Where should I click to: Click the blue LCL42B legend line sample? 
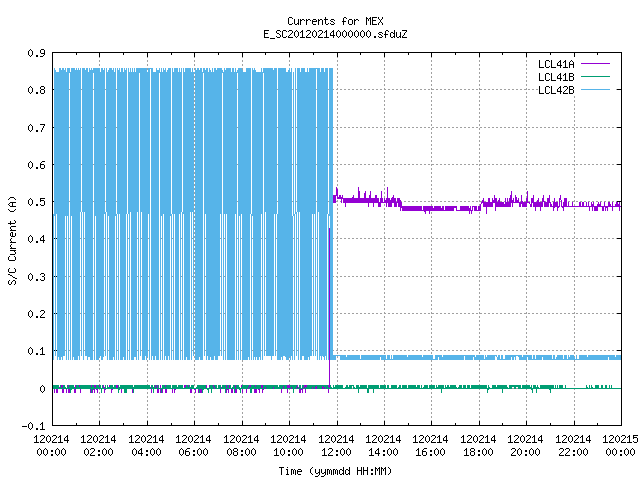(x=595, y=90)
